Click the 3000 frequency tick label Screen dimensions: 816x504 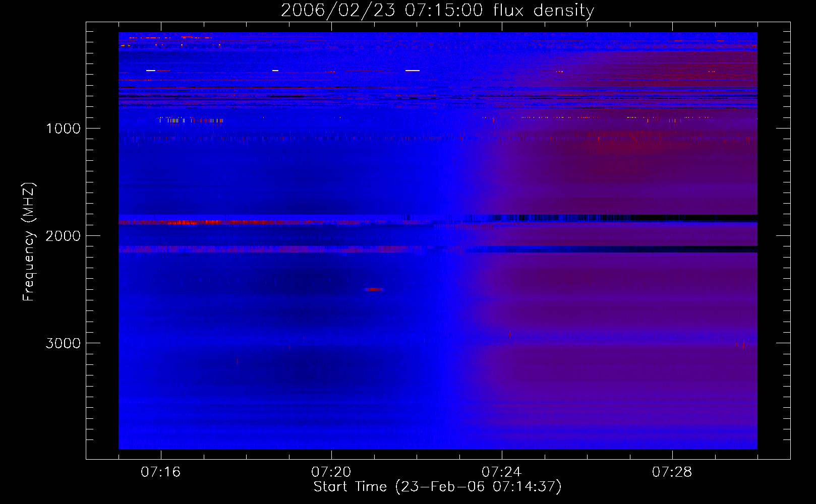pyautogui.click(x=63, y=343)
